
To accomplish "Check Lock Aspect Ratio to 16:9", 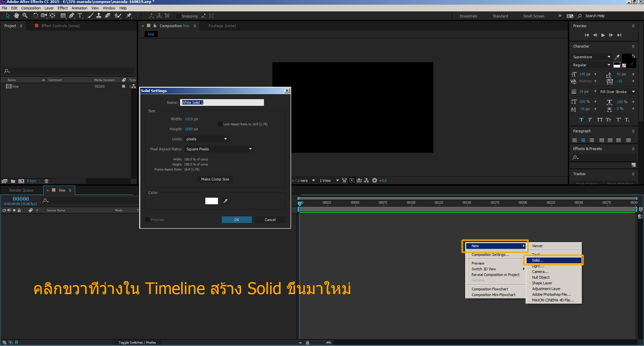I will click(220, 124).
